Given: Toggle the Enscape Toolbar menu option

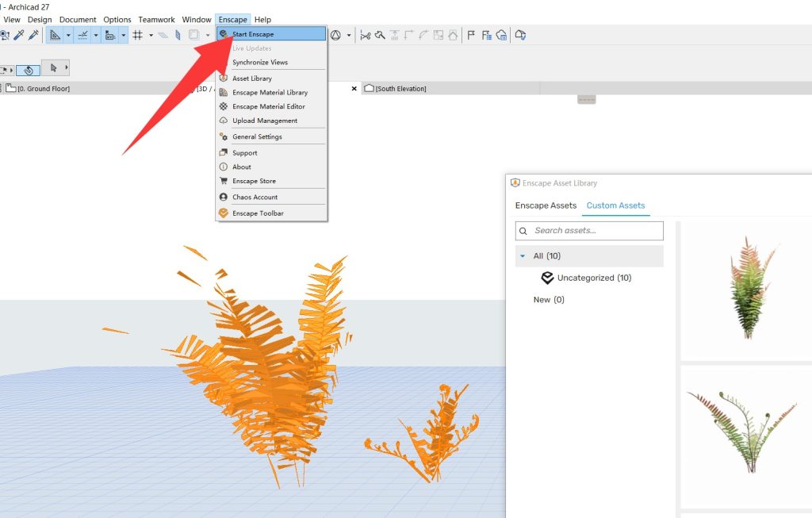Looking at the screenshot, I should pos(258,213).
